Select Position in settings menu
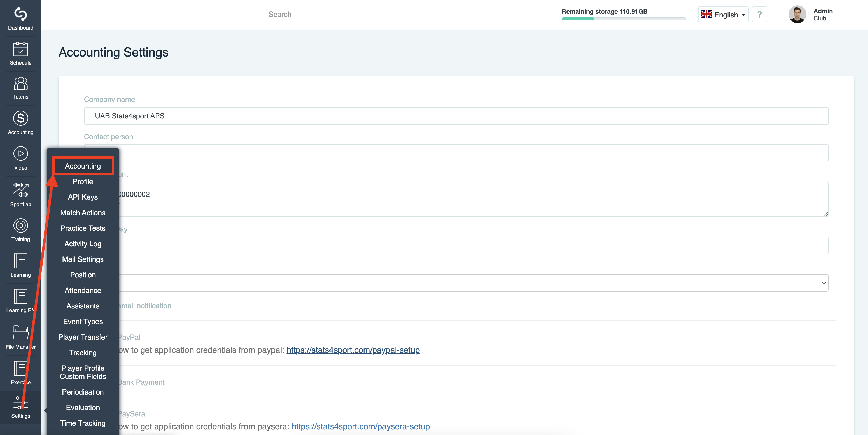 pos(83,275)
